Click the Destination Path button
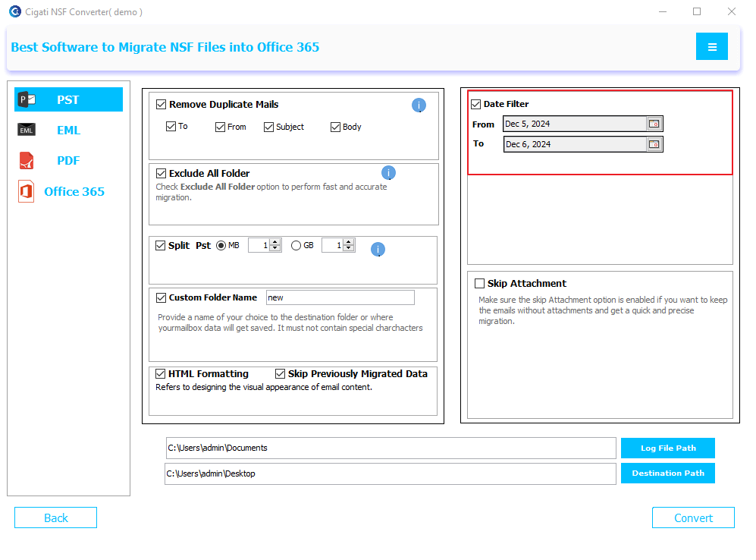756x560 pixels. [x=668, y=473]
